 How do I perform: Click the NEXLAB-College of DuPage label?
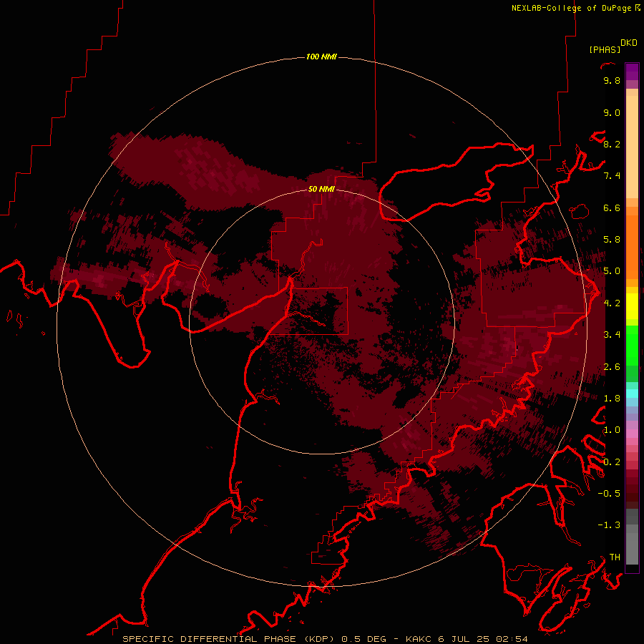(x=576, y=8)
